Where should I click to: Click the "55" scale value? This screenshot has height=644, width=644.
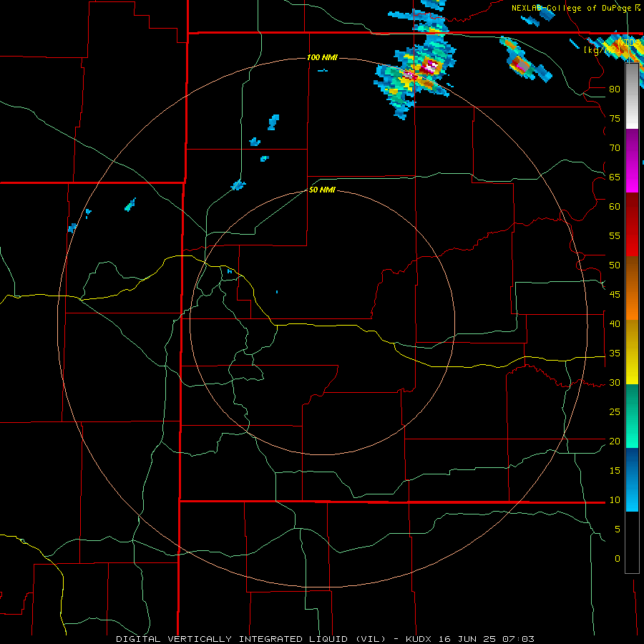(615, 235)
